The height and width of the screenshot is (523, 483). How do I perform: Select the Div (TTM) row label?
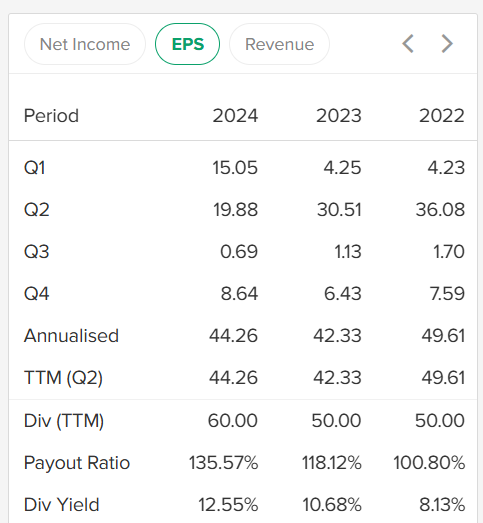click(x=64, y=420)
